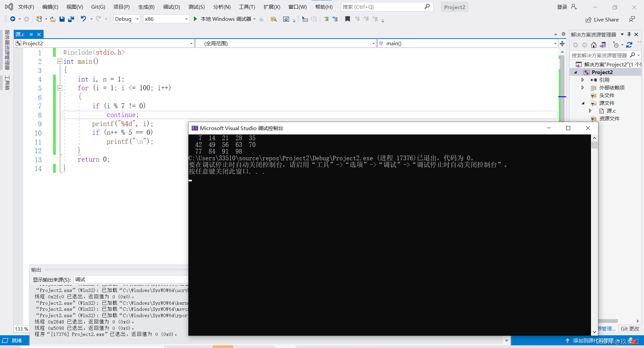Open the screenshot/diagnostic tool icon in toolbar
The height and width of the screenshot is (348, 644).
point(286,19)
